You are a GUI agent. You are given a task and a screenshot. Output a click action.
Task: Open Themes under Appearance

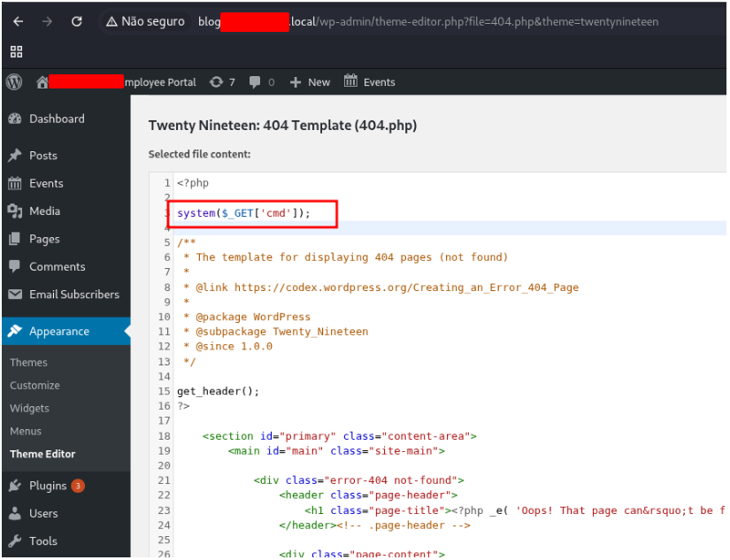pyautogui.click(x=28, y=363)
